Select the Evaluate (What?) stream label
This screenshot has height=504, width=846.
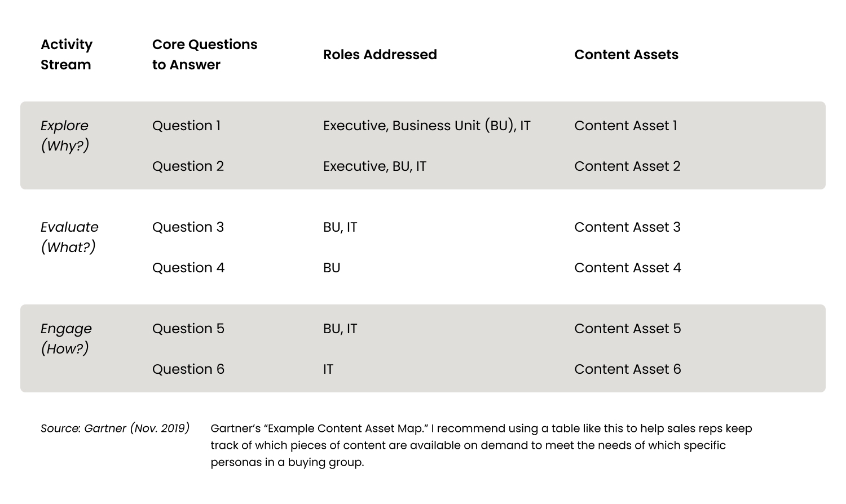[69, 237]
